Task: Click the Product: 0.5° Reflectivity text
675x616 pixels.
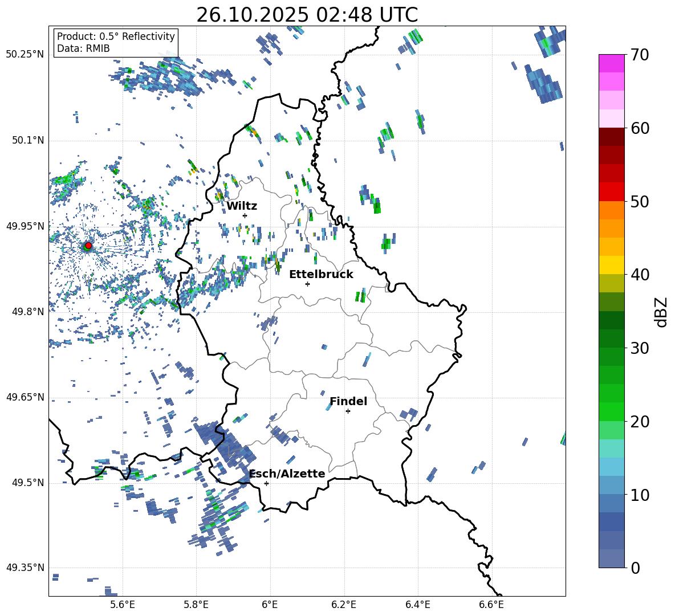Action: [x=116, y=36]
